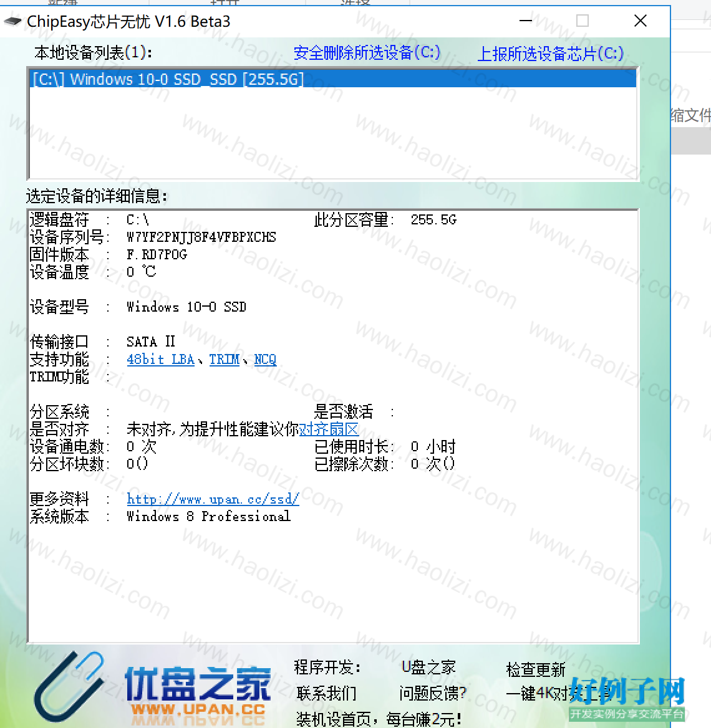The image size is (711, 728).
Task: Click the ChipEasy chip icon in title bar
Action: point(12,21)
